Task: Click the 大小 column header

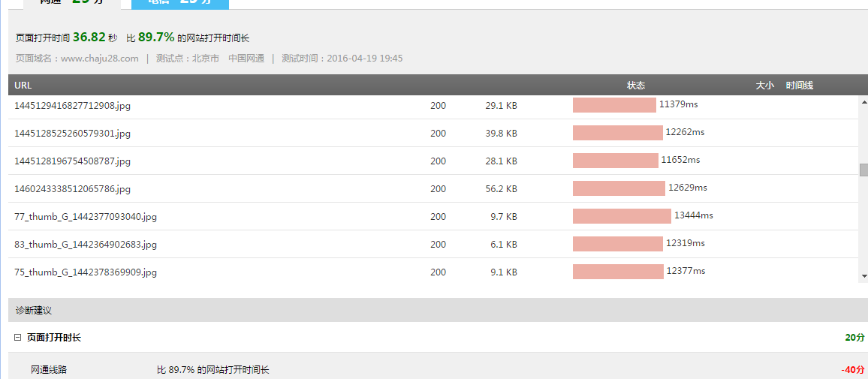Action: tap(764, 86)
